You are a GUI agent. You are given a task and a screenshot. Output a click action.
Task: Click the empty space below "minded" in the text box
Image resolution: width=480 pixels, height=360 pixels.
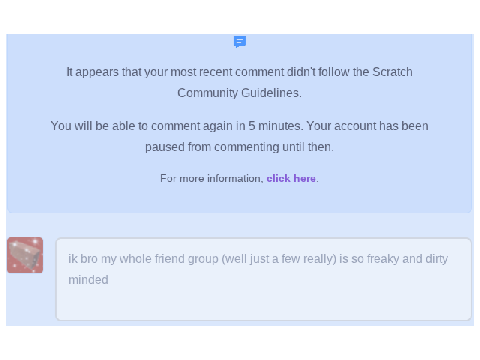pyautogui.click(x=263, y=303)
